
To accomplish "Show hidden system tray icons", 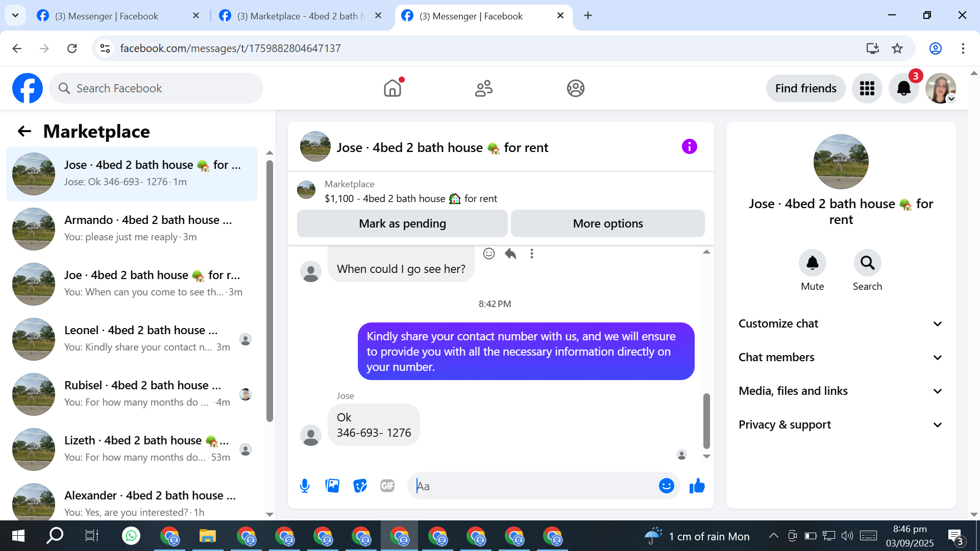I will pyautogui.click(x=773, y=536).
